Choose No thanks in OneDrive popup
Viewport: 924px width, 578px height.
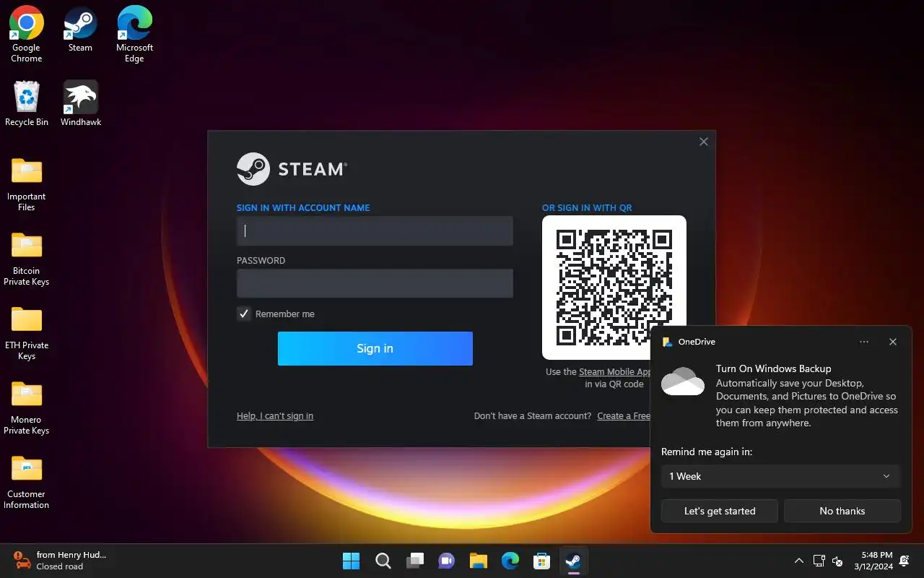pos(842,511)
